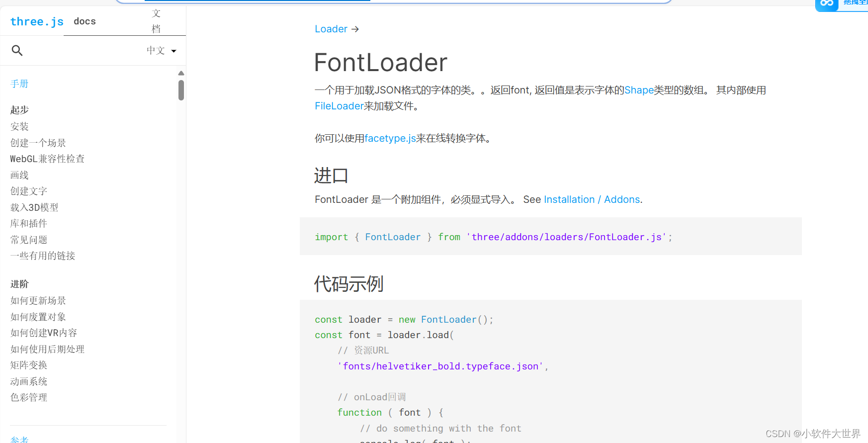
Task: Click the 进口 section heading
Action: coord(331,176)
